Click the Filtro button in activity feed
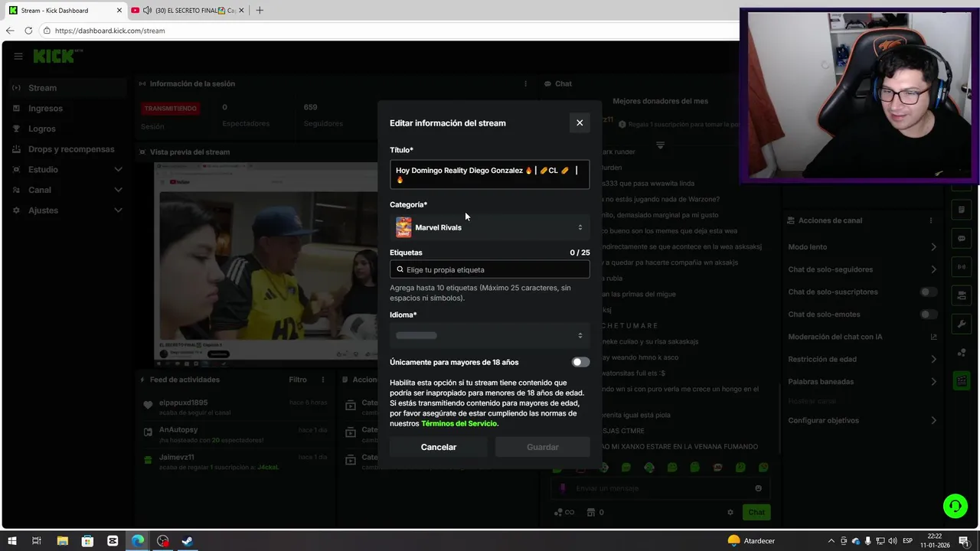This screenshot has height=551, width=980. (x=298, y=380)
